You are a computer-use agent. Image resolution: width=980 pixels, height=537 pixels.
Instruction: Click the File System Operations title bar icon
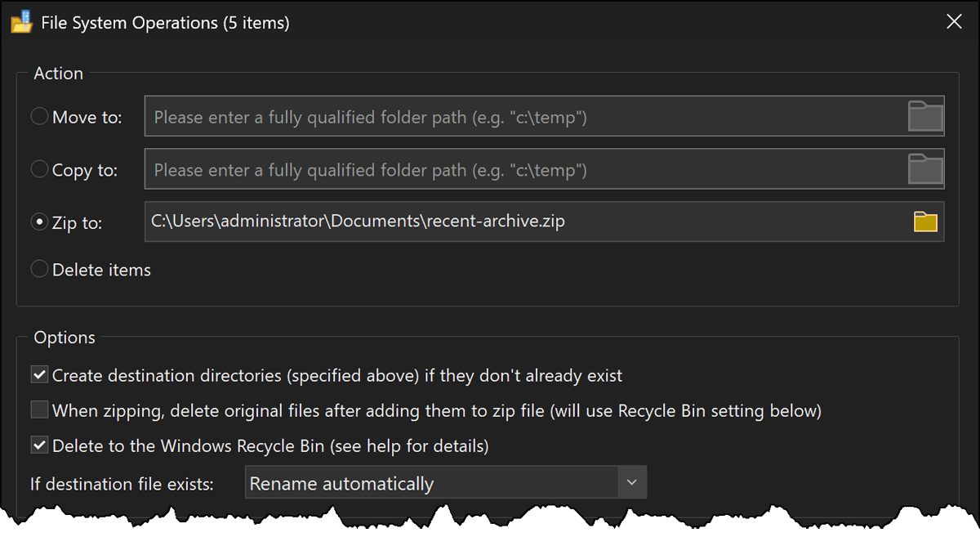[x=22, y=21]
